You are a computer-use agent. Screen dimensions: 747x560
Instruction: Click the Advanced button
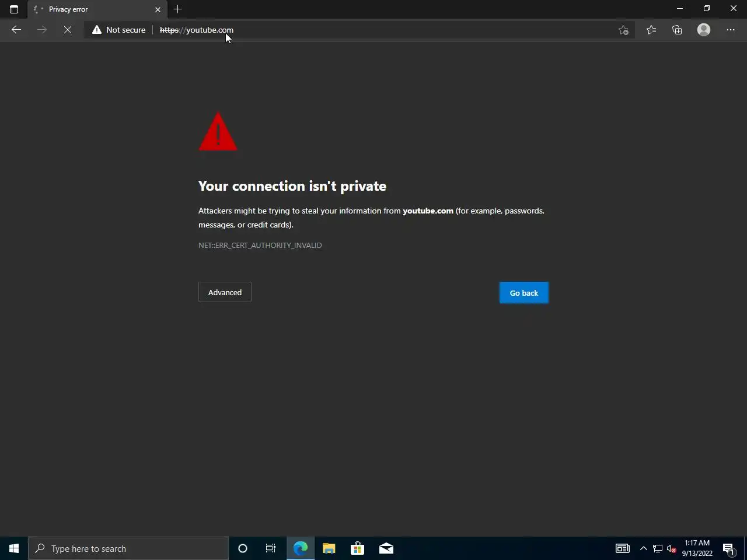point(225,292)
